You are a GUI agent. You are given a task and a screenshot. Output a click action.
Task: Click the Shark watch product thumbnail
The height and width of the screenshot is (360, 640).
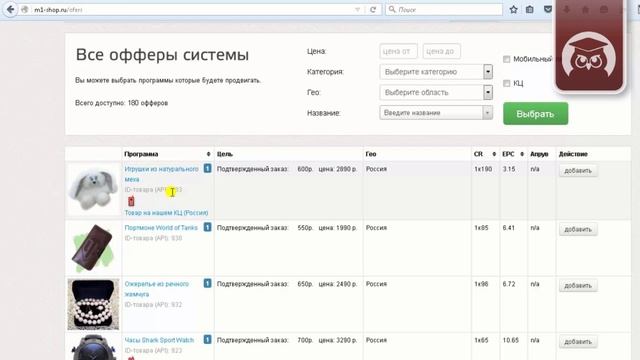[x=93, y=347]
